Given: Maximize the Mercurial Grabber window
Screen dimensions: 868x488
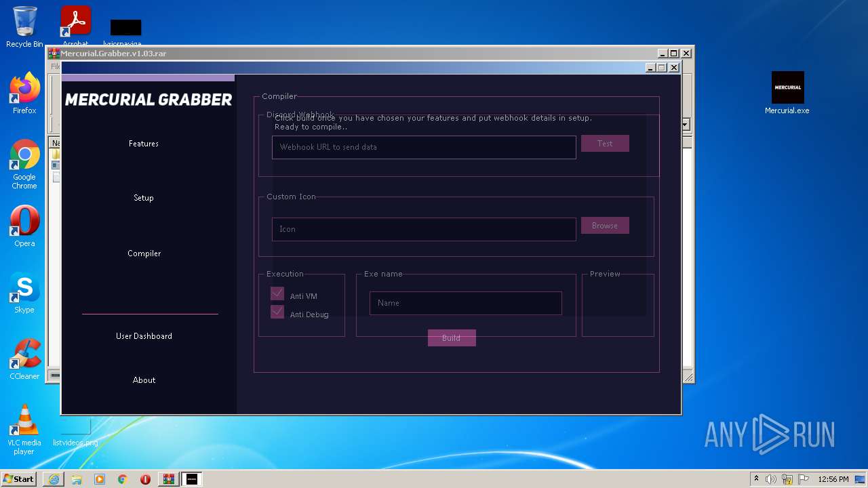Looking at the screenshot, I should pyautogui.click(x=662, y=67).
